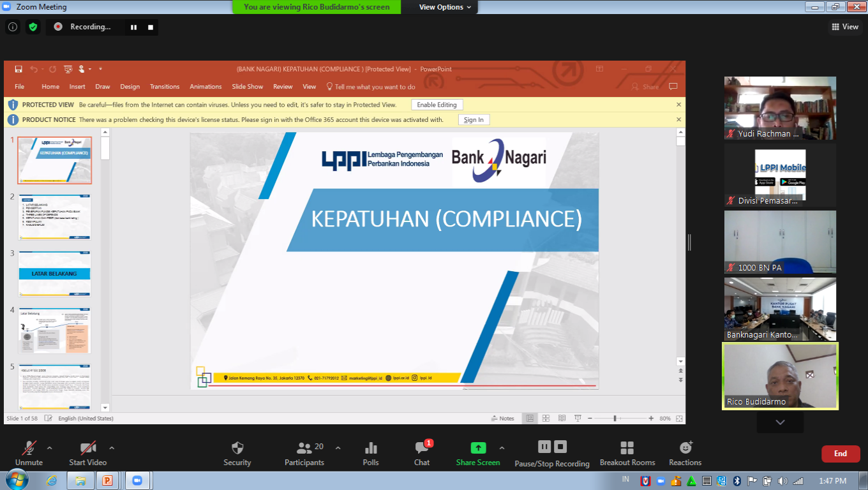Click the Bluetooth tray icon
This screenshot has height=490, width=868.
coord(736,480)
